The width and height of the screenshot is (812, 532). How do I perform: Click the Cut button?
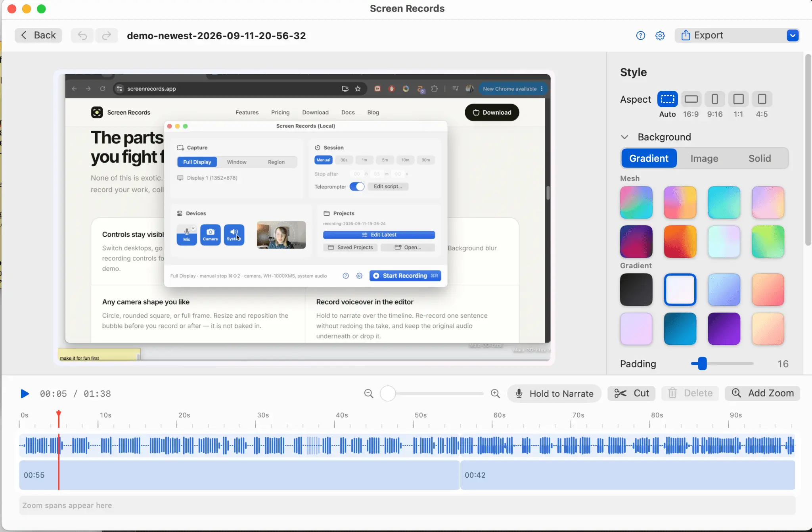(631, 393)
